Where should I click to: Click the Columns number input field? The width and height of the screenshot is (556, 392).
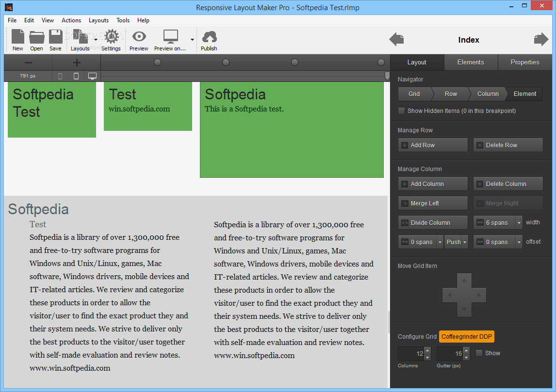[x=411, y=353]
